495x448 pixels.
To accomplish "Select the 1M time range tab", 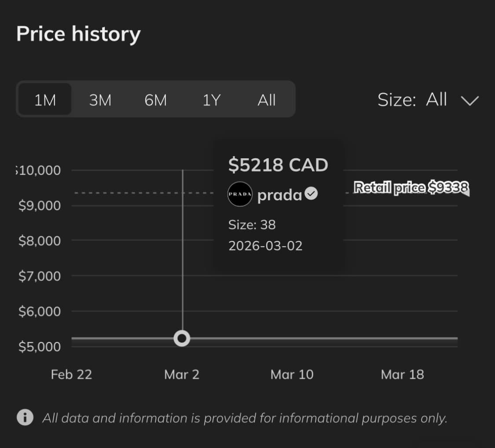I will coord(45,100).
